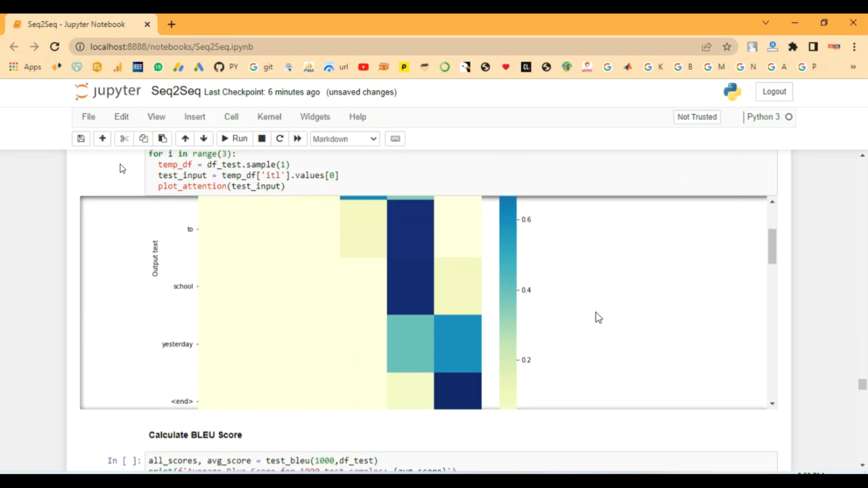Viewport: 868px width, 488px height.
Task: Move the selected cell up
Action: [185, 138]
